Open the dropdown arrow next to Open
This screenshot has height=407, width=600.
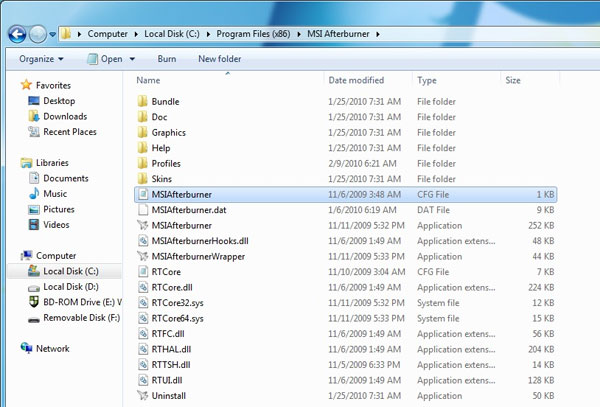coord(132,59)
